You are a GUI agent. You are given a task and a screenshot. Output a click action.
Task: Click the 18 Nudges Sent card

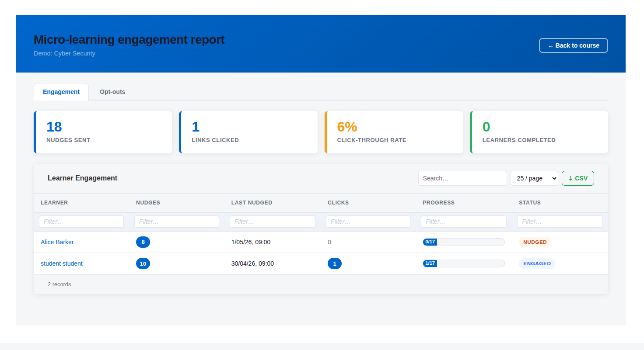pyautogui.click(x=103, y=132)
